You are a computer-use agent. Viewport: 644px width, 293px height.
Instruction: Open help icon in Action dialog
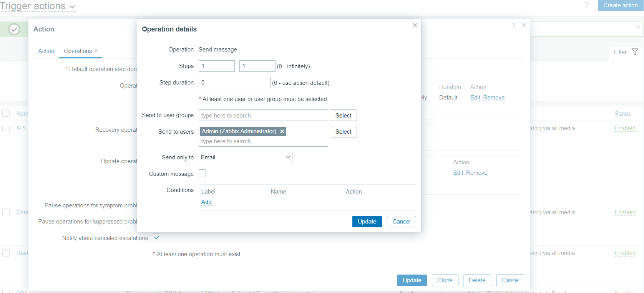(513, 25)
